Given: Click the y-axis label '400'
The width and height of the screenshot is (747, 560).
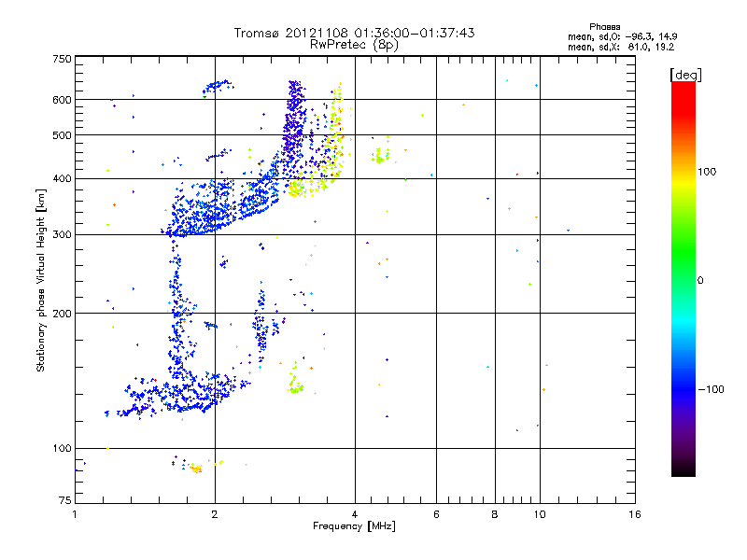Looking at the screenshot, I should 62,178.
